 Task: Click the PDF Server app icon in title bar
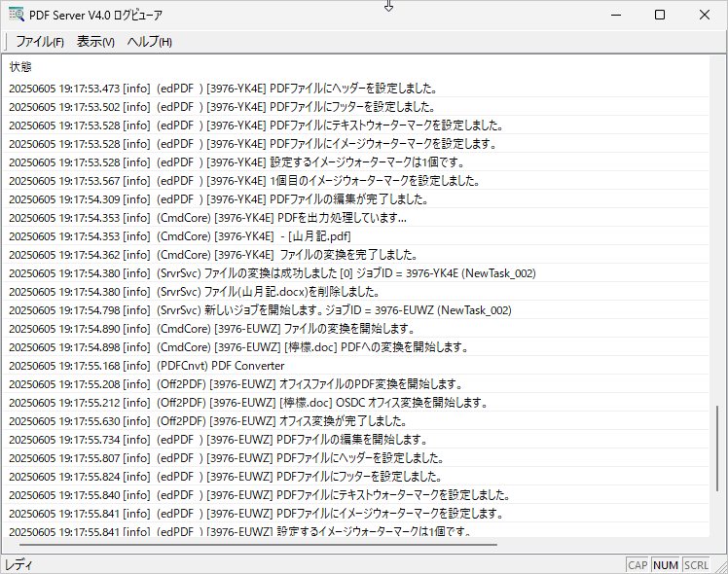tap(16, 15)
